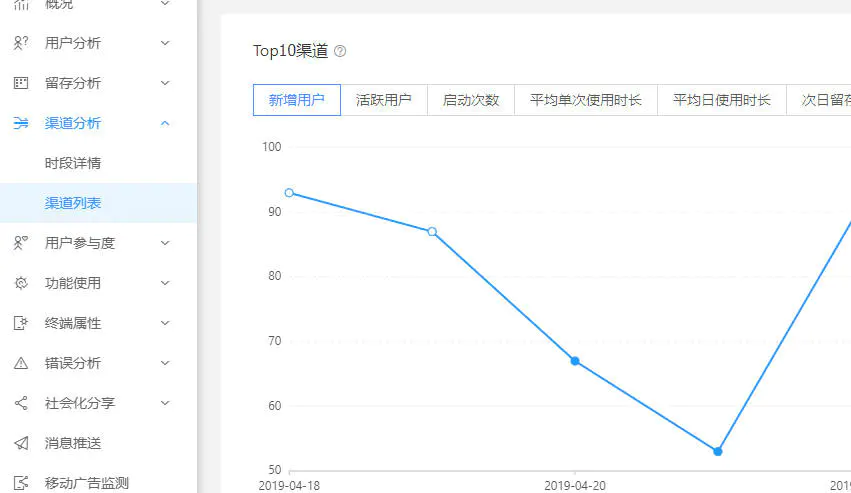Click the 留存分析 menu label

(x=73, y=83)
